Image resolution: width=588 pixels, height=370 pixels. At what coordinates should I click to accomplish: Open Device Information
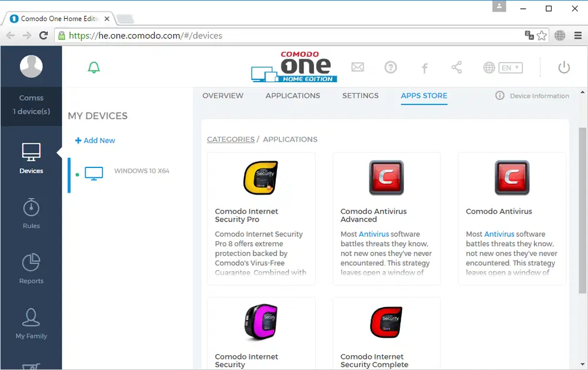(539, 96)
